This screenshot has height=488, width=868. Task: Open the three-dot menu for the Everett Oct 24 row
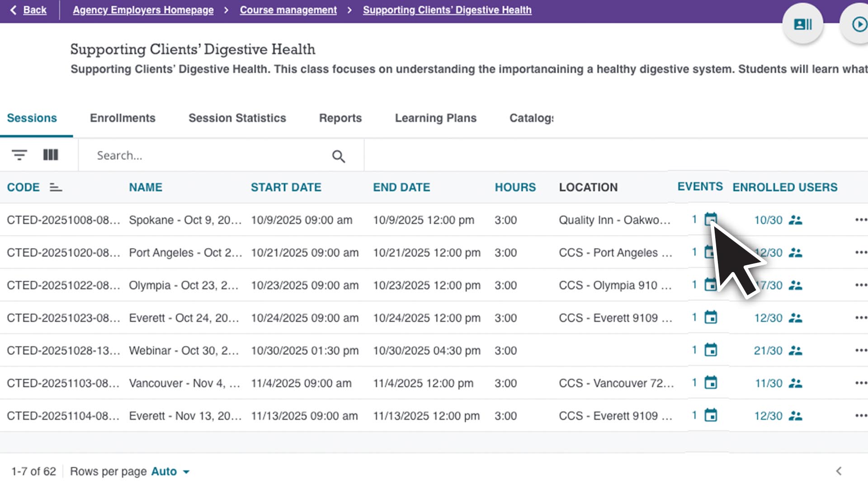point(860,318)
